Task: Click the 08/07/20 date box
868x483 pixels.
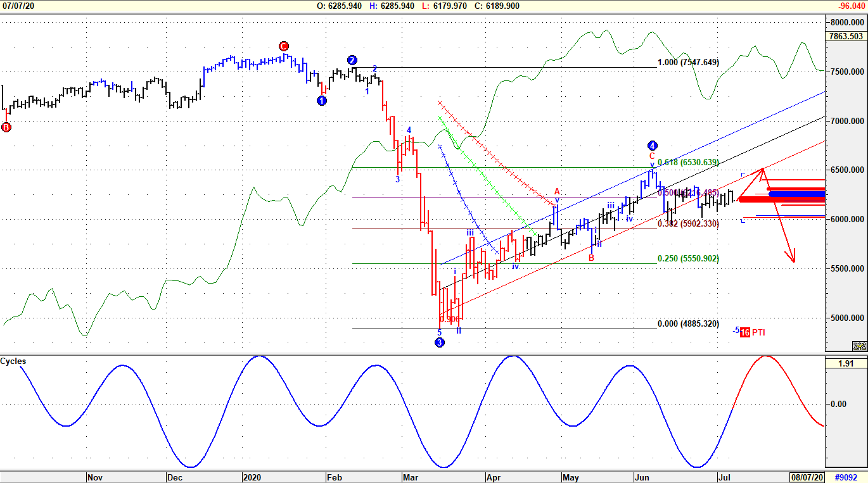Action: coord(807,477)
